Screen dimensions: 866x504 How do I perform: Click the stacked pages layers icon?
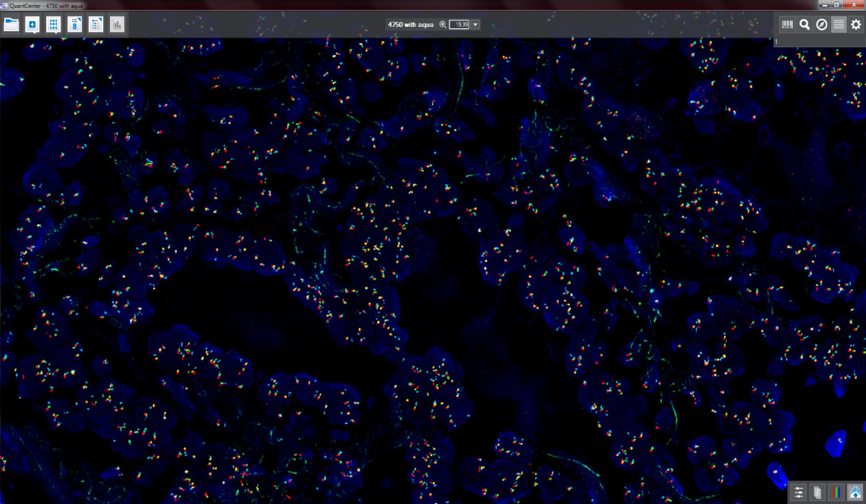(x=817, y=493)
